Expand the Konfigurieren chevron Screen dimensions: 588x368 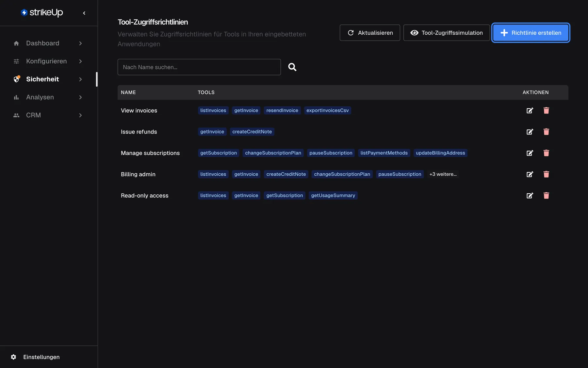80,61
